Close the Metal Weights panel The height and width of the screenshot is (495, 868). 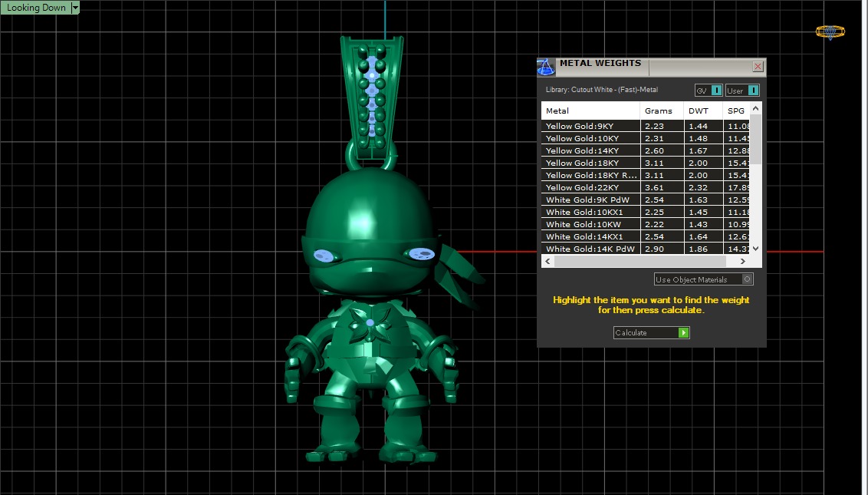(x=758, y=67)
